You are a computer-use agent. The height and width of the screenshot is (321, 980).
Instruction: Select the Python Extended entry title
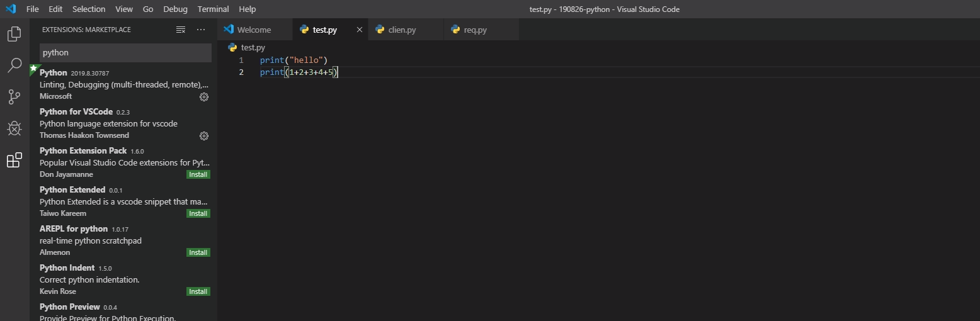point(72,189)
